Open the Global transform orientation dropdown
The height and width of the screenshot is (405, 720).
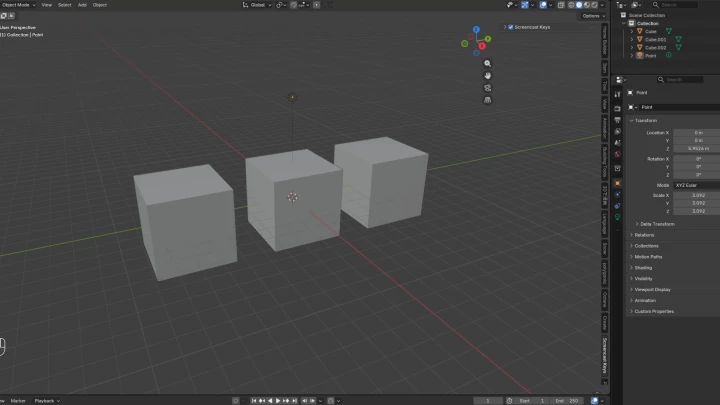click(257, 5)
